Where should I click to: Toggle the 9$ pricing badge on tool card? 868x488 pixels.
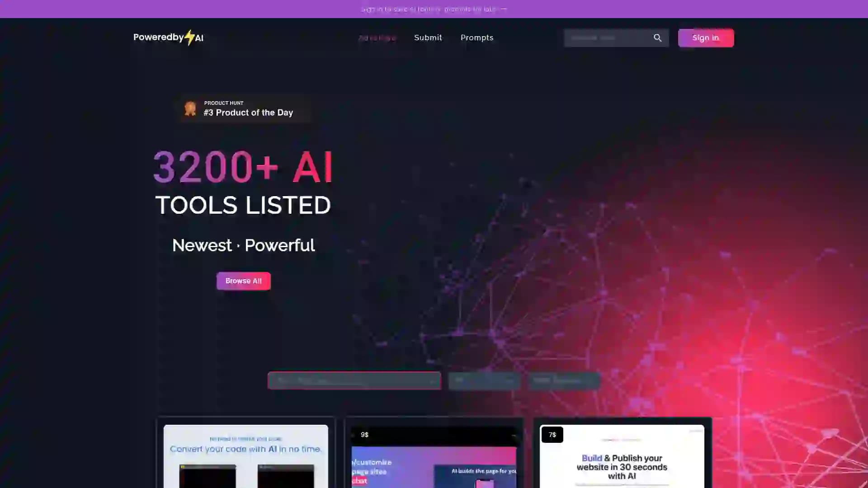click(x=365, y=434)
